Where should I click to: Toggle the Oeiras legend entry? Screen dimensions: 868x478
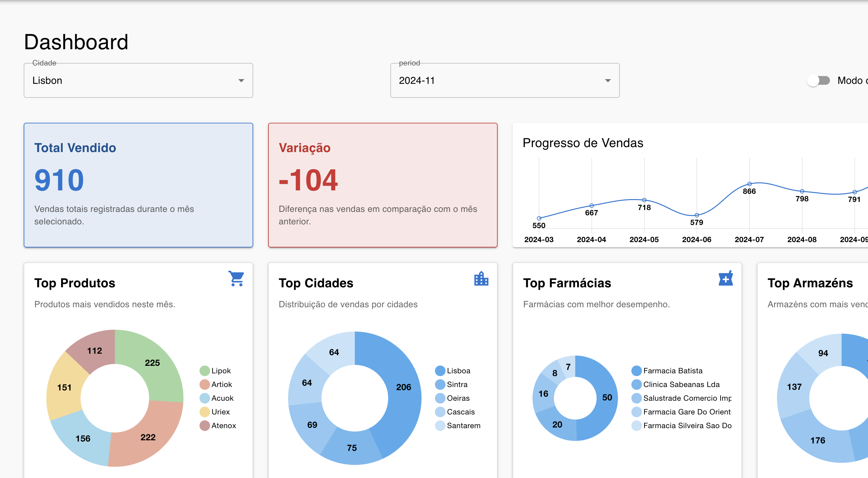pyautogui.click(x=452, y=399)
